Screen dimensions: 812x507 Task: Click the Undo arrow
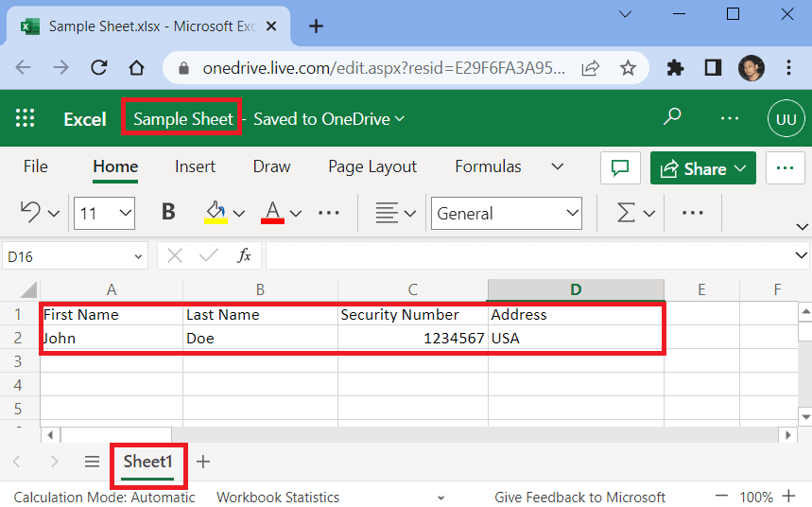point(30,213)
